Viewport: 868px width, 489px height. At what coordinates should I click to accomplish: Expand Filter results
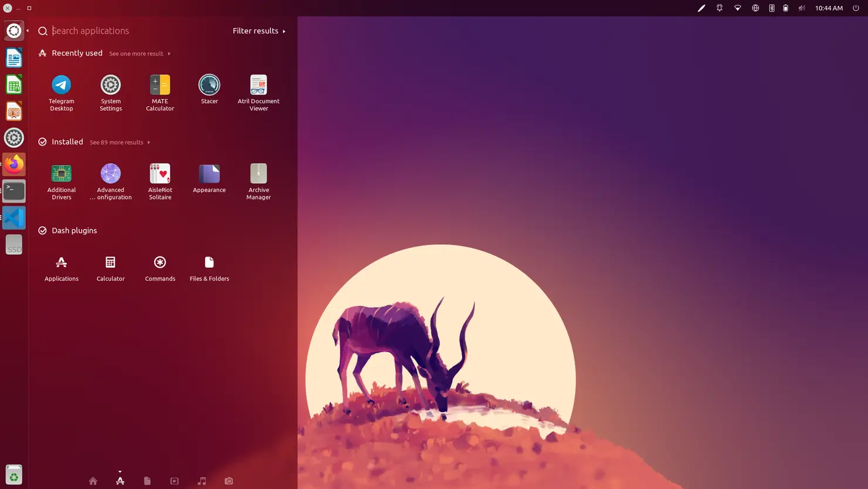(259, 31)
